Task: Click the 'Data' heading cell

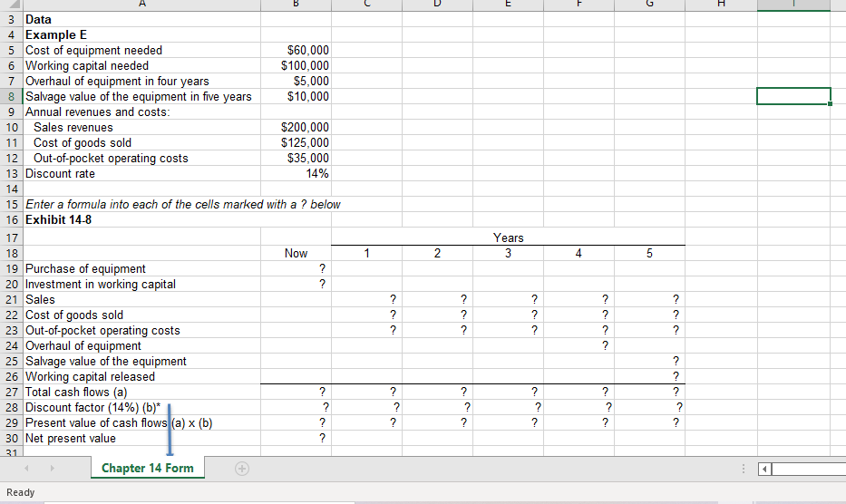Action: click(142, 19)
